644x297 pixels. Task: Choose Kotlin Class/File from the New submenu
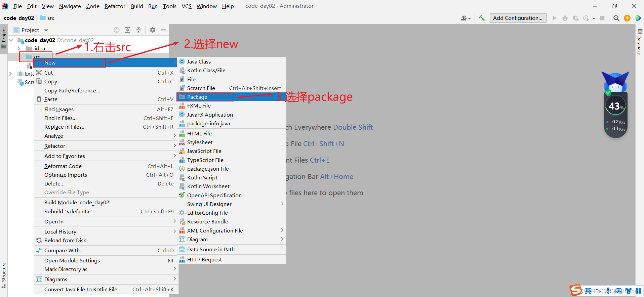coord(231,70)
